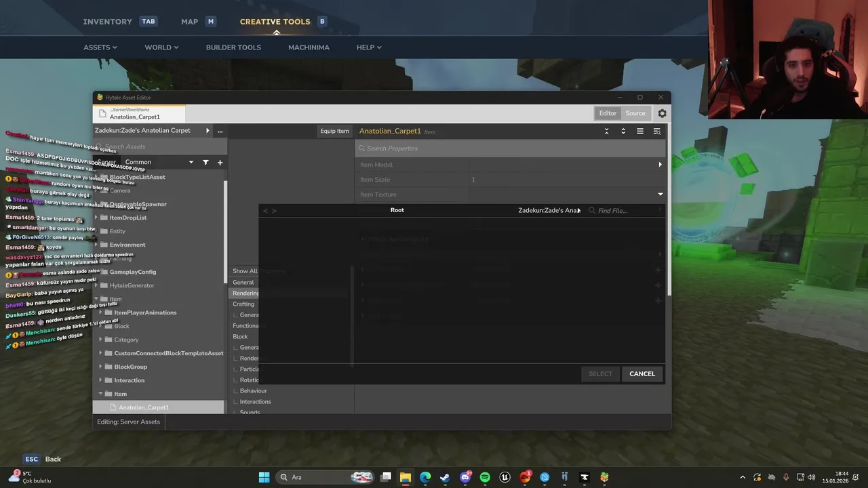Click the Item Scale value field
The image size is (868, 488).
coord(567,180)
